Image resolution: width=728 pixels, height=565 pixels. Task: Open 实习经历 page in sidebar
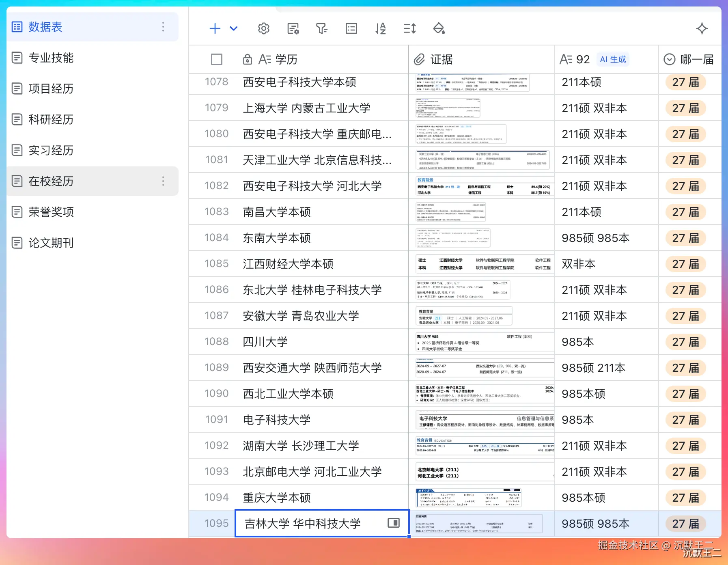(x=93, y=150)
